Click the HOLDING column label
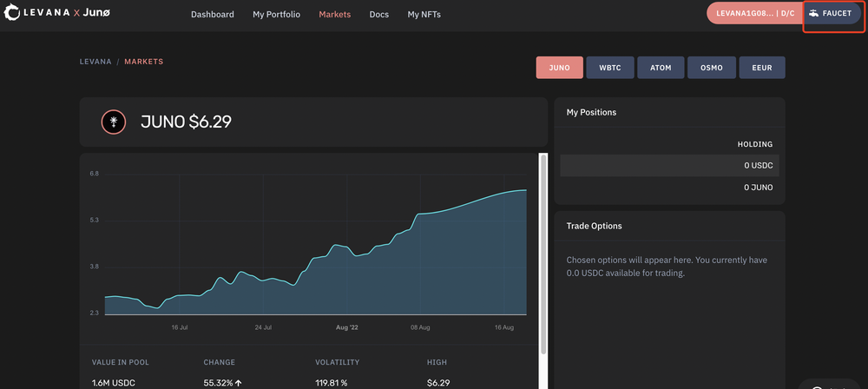This screenshot has width=868, height=389. (755, 144)
